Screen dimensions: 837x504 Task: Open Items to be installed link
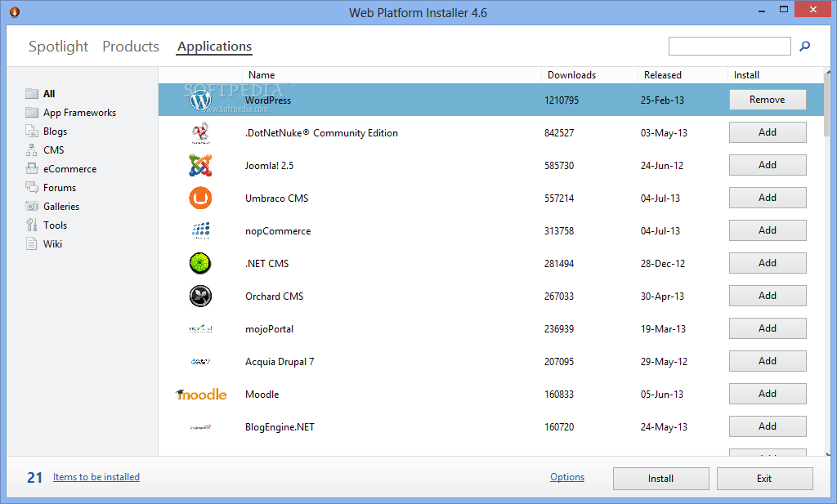coord(96,477)
